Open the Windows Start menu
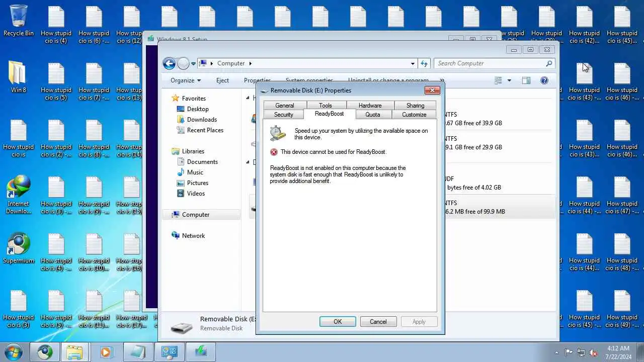The height and width of the screenshot is (362, 644). (13, 351)
